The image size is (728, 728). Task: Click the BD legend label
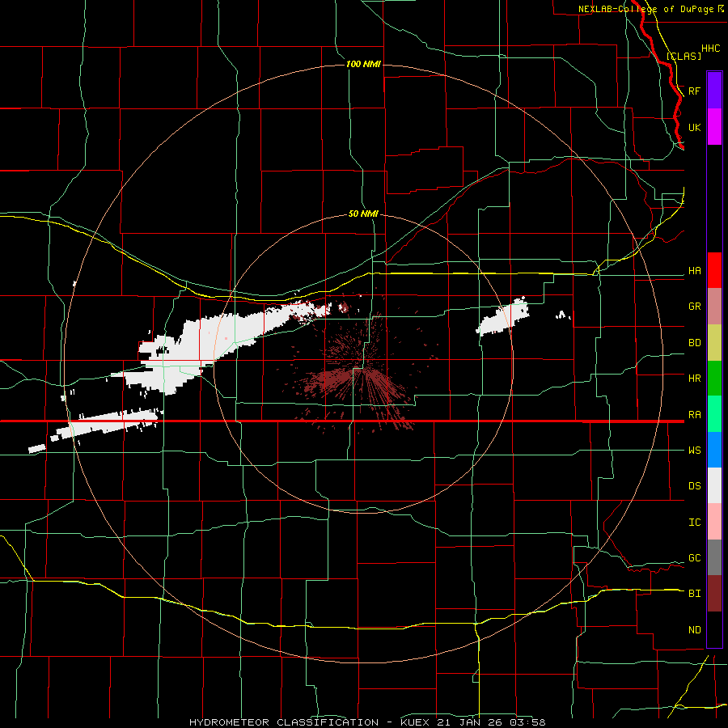click(694, 343)
